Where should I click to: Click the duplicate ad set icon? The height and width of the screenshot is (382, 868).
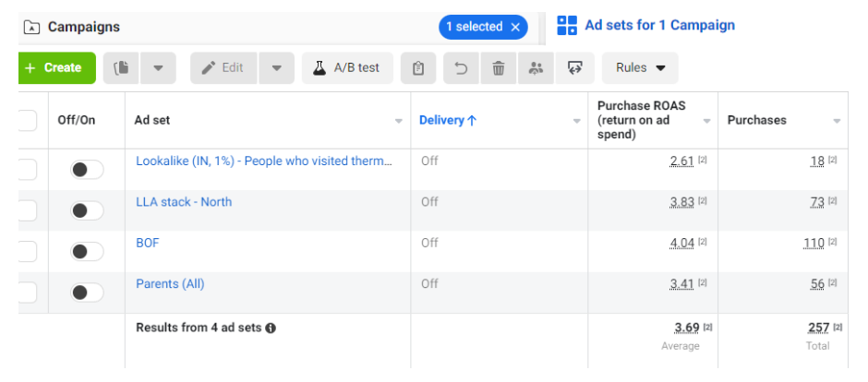click(x=121, y=68)
